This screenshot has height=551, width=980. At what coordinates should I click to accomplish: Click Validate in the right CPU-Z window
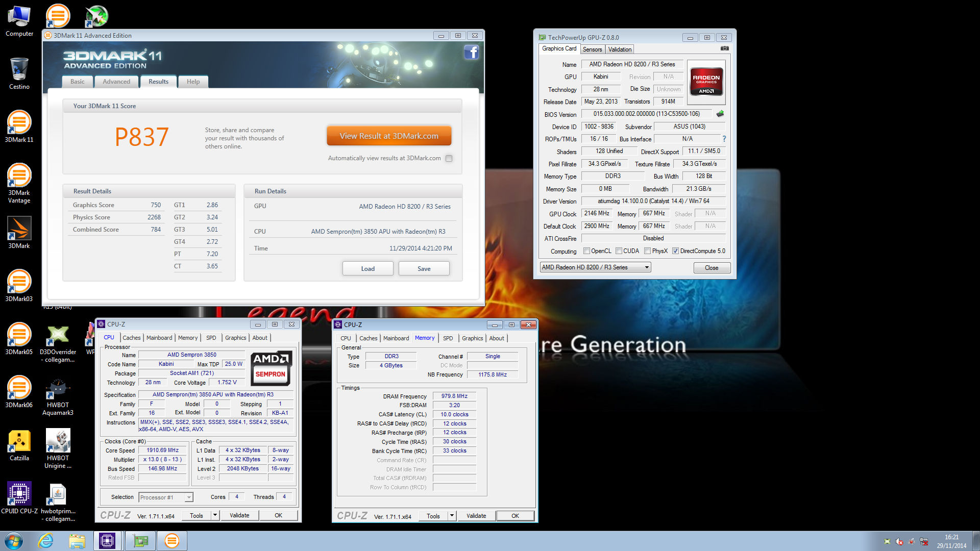476,516
